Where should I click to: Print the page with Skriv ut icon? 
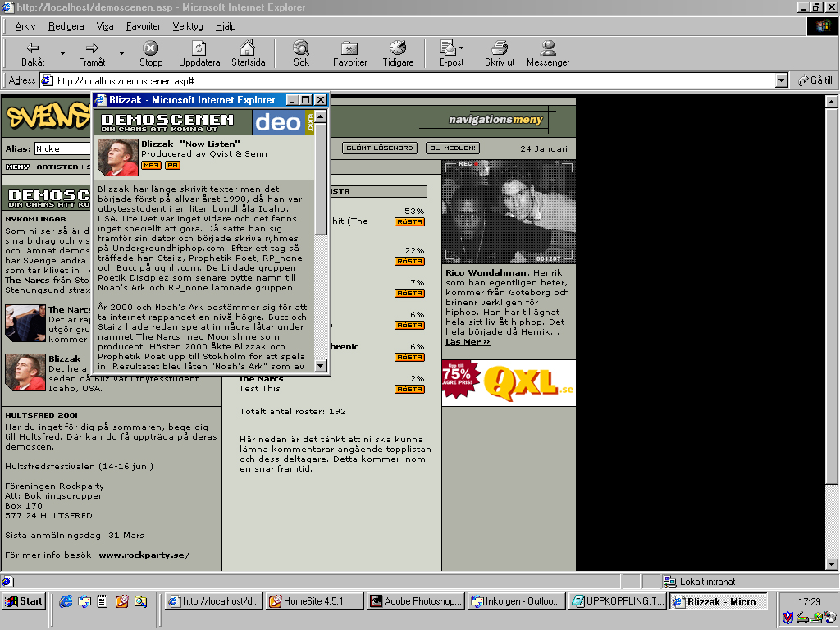(500, 48)
